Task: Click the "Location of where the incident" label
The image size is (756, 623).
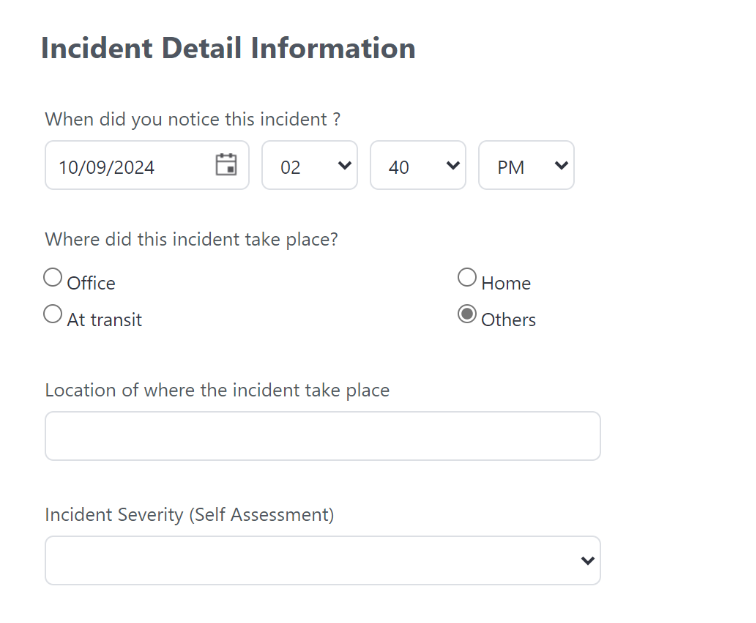Action: 217,390
